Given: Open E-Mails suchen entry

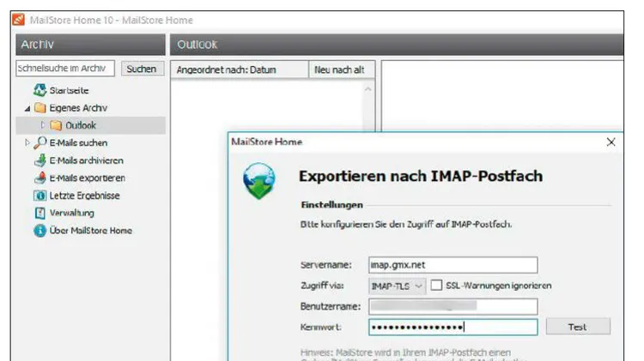Looking at the screenshot, I should [x=78, y=142].
